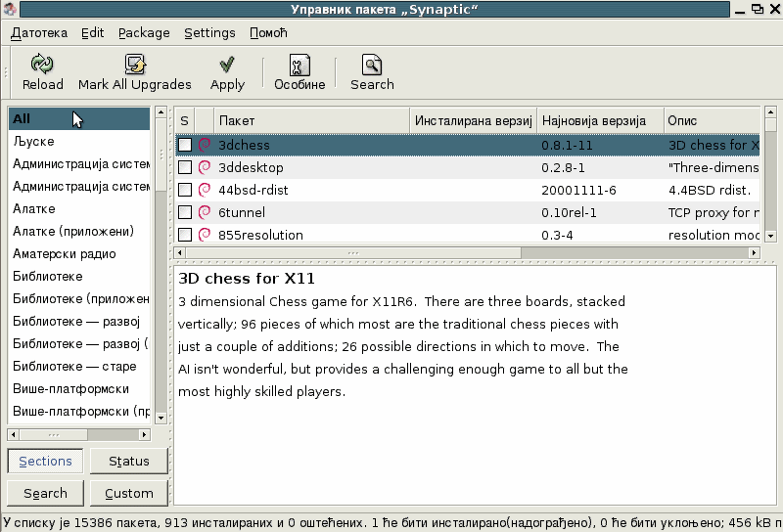This screenshot has height=532, width=783.
Task: Click the package list scroll-down arrow
Action: 770,236
